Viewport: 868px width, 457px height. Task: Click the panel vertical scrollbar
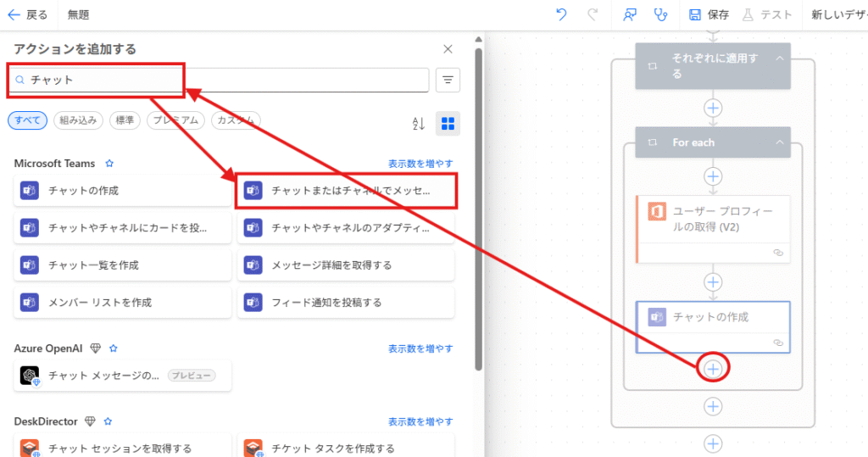point(478,209)
